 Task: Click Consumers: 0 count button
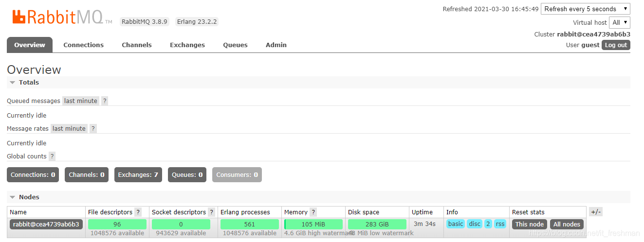click(237, 175)
